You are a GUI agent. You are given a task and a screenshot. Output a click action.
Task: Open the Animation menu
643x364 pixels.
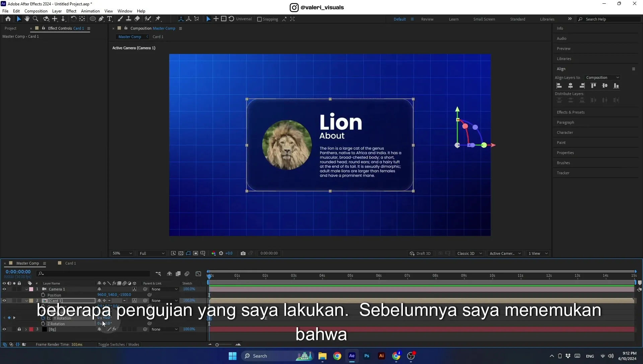pos(90,11)
